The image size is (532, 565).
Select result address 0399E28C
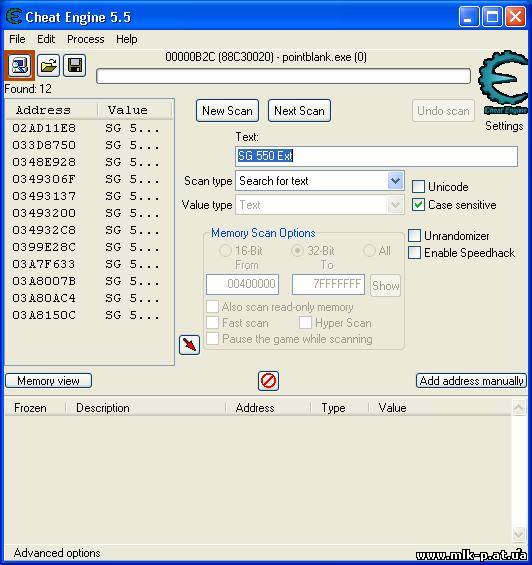[44, 247]
